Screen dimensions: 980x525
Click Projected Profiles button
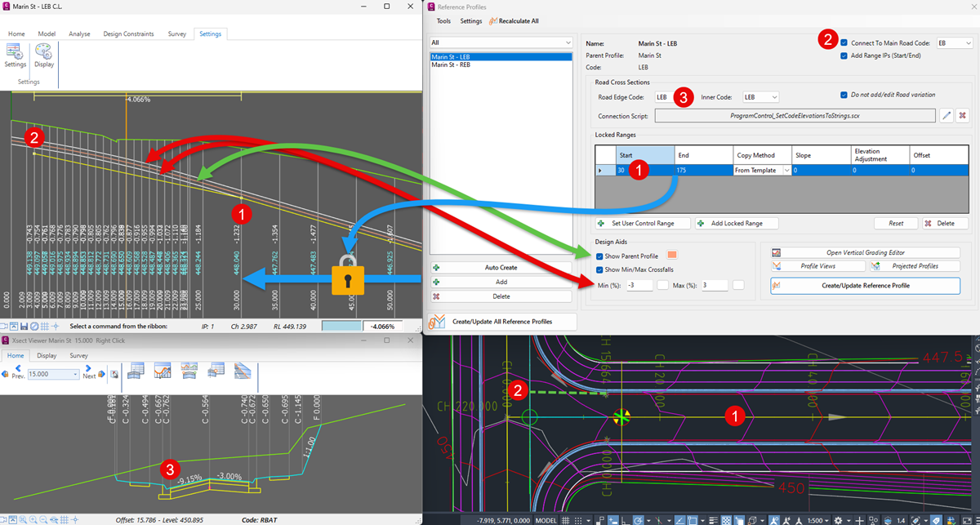pos(914,266)
